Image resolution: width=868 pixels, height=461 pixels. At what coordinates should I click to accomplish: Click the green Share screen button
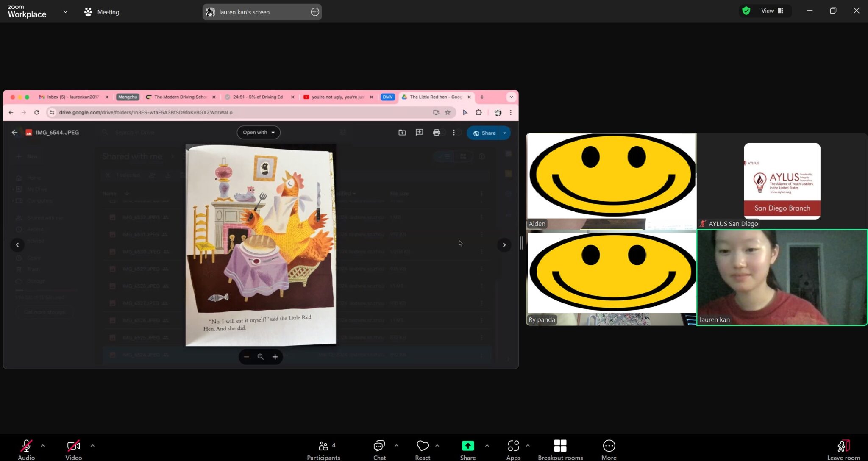pyautogui.click(x=468, y=450)
